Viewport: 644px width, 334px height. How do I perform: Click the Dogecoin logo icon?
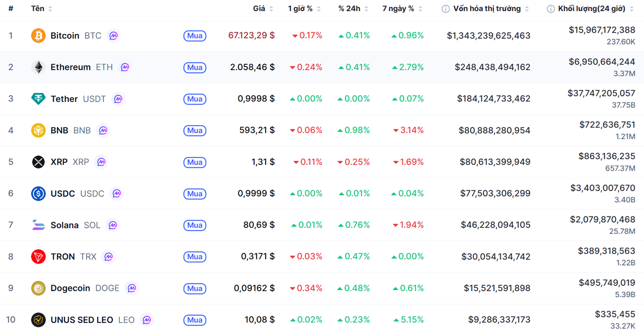pyautogui.click(x=38, y=288)
